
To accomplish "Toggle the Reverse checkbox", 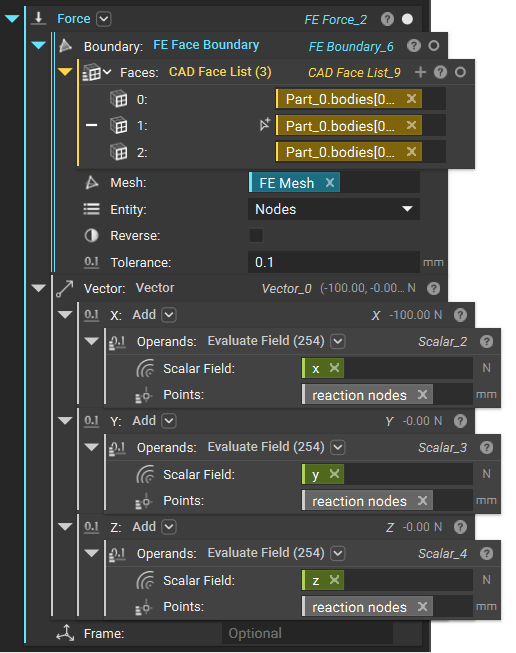I will coord(256,235).
